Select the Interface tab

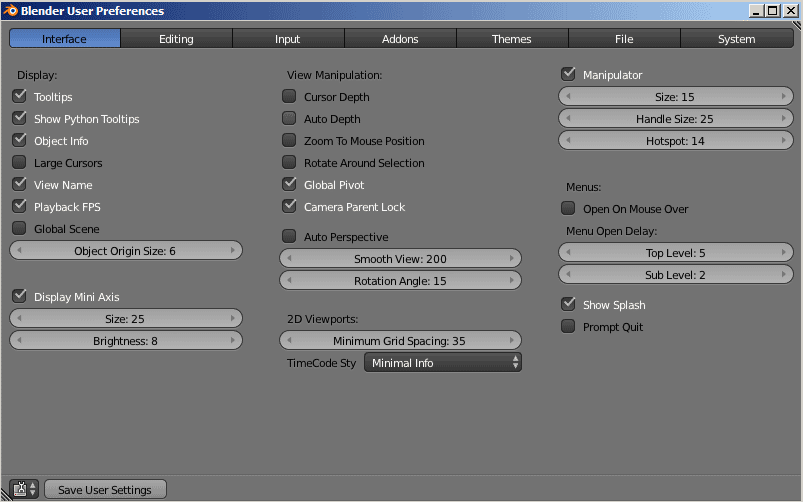pos(65,39)
